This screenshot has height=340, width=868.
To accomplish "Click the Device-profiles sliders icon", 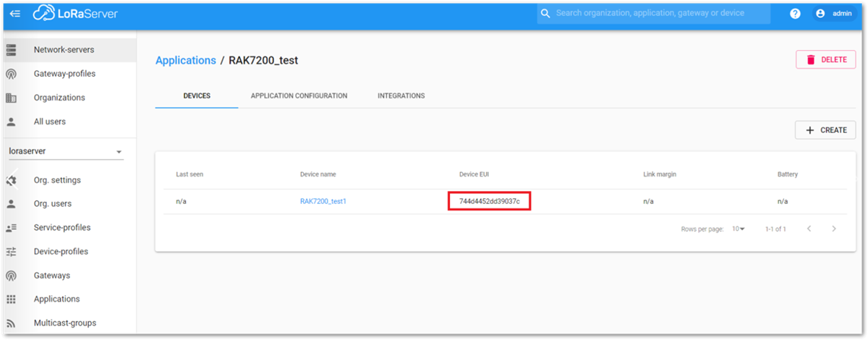I will pyautogui.click(x=11, y=252).
